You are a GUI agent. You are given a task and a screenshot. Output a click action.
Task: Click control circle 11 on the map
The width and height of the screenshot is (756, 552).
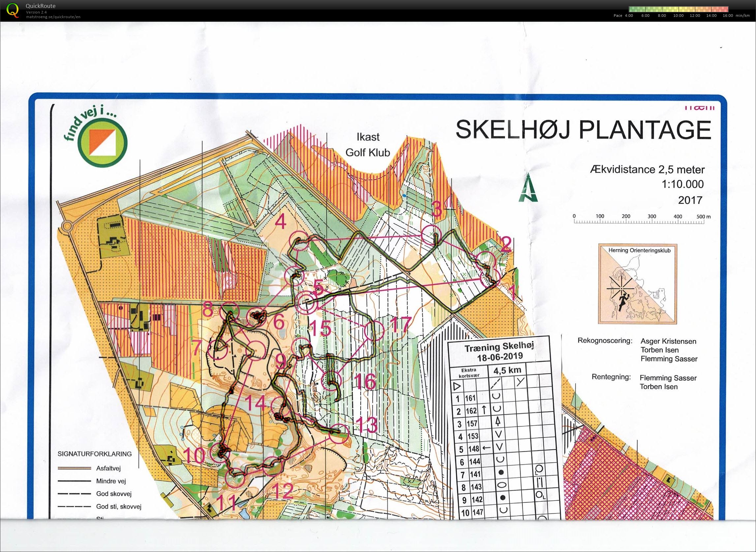click(235, 478)
